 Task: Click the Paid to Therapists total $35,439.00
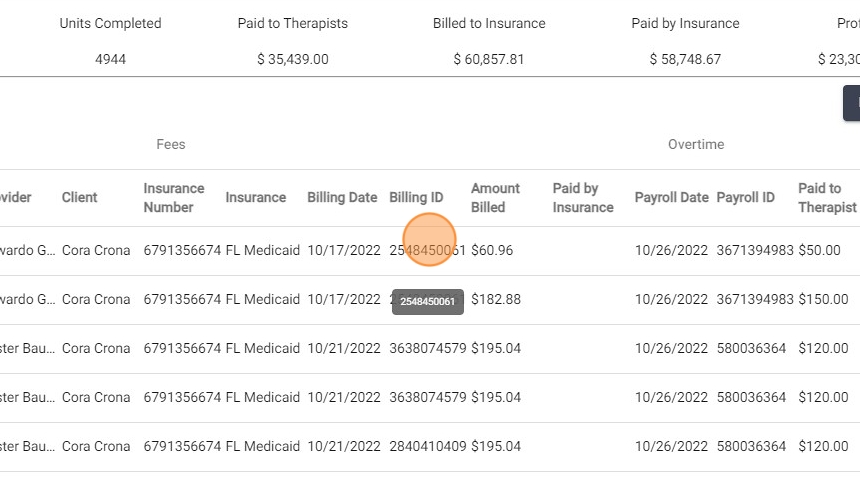tap(292, 60)
